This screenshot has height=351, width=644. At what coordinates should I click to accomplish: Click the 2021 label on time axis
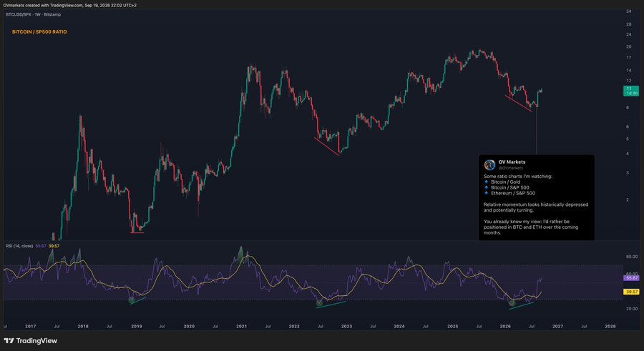[242, 327]
